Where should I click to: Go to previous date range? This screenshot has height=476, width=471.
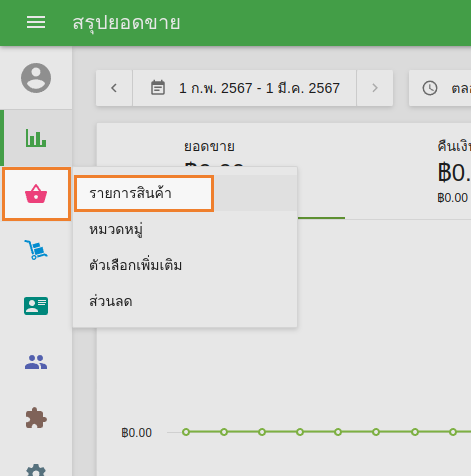[x=114, y=88]
